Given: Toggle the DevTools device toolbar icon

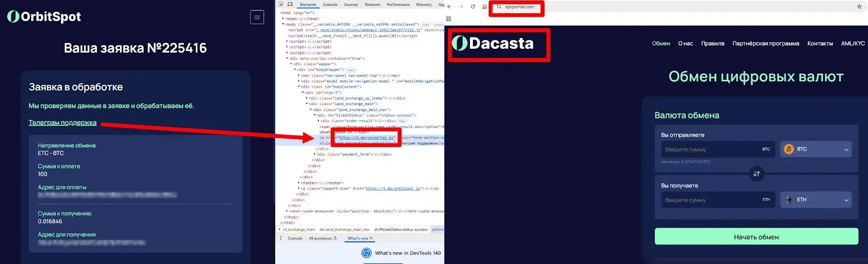Looking at the screenshot, I should point(290,4).
